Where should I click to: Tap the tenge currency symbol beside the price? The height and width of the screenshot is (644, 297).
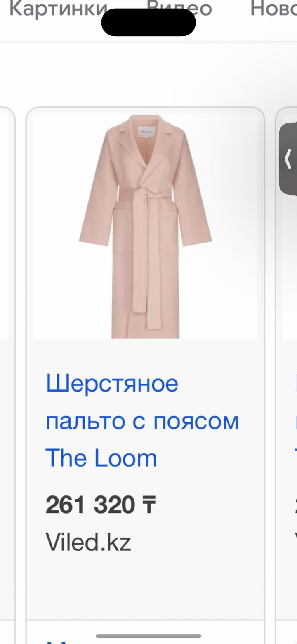click(149, 505)
